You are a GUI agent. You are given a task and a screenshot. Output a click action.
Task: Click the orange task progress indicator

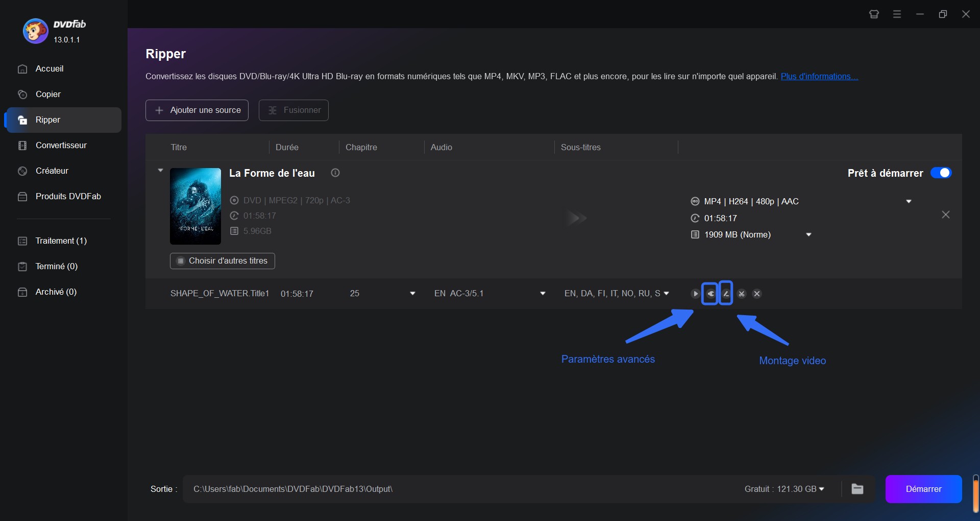coord(976,494)
